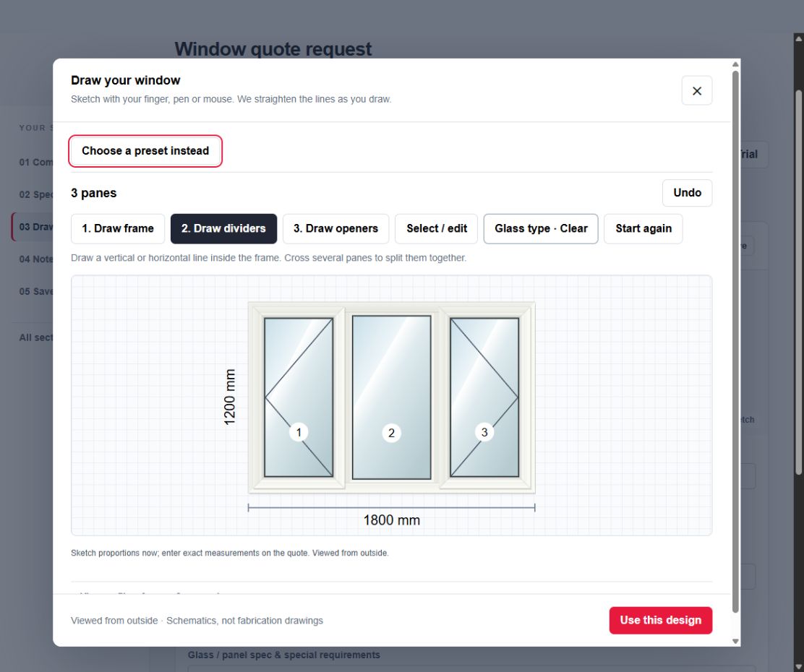Click Choose a preset instead
Screen dimensions: 804x672
145,151
